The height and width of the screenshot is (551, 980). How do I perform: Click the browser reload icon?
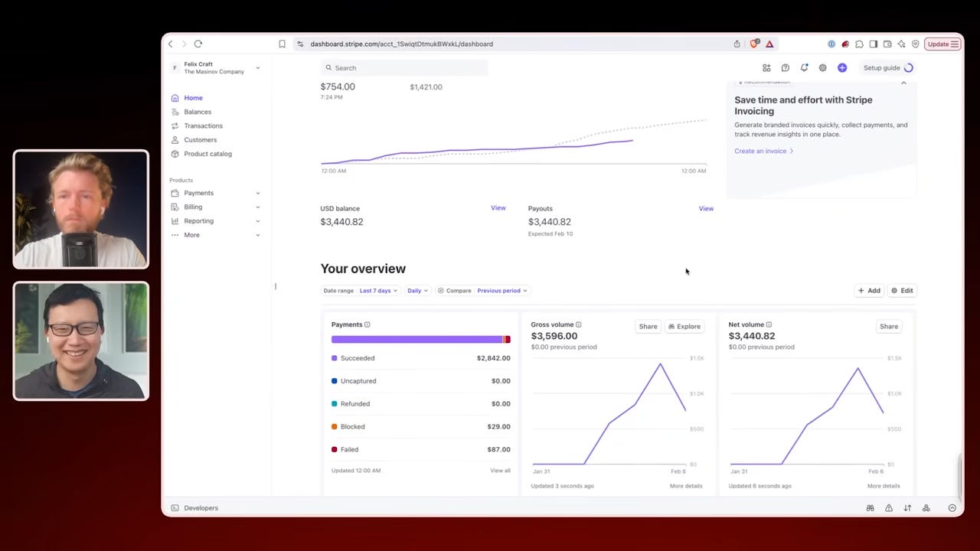pos(198,44)
